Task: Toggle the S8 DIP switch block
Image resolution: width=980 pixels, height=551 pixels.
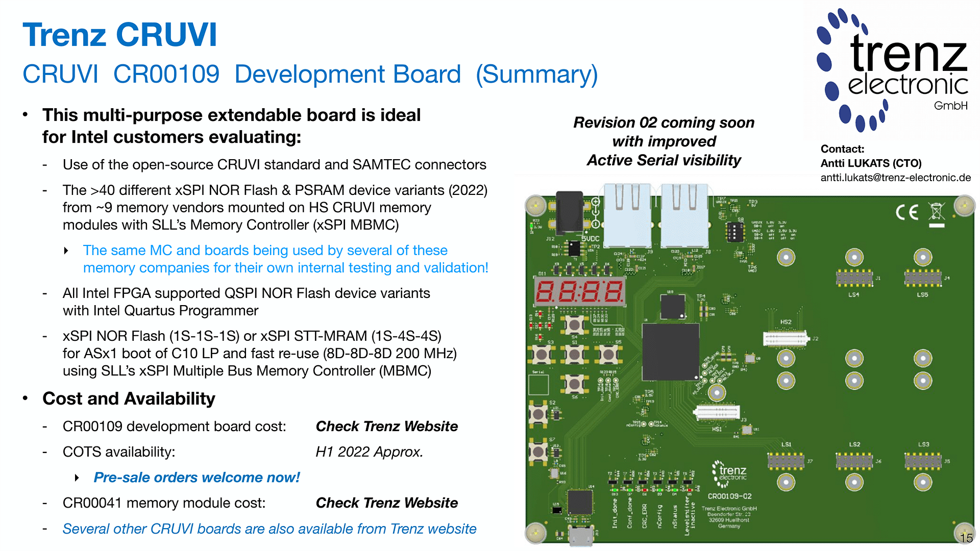Action: [x=734, y=232]
